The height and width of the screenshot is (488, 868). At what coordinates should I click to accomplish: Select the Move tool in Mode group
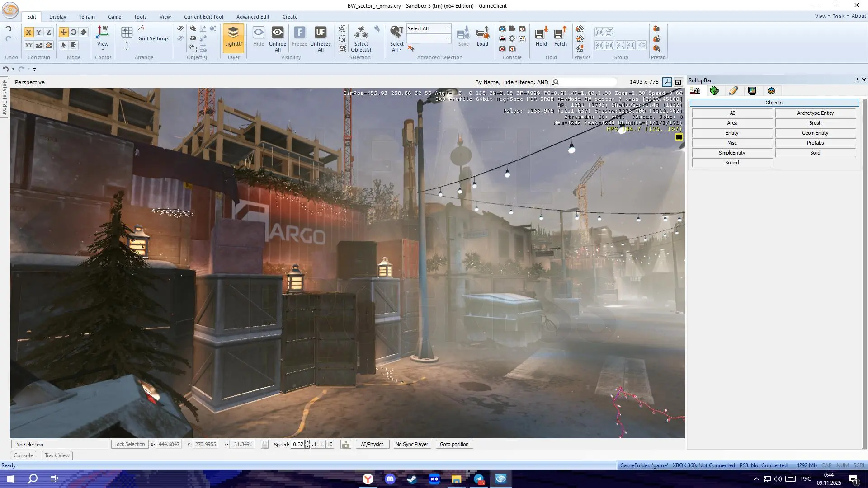(63, 32)
